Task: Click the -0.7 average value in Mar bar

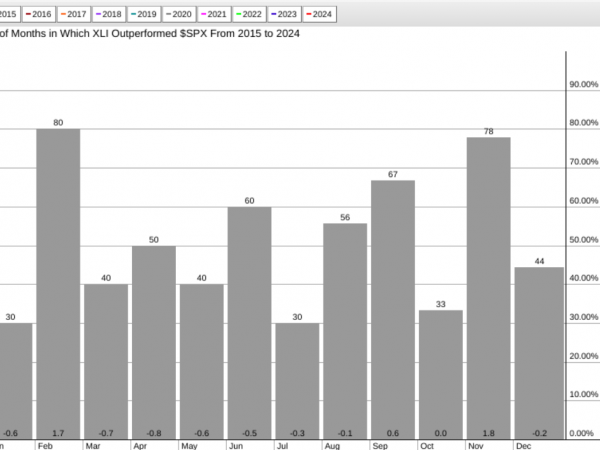Action: pos(106,434)
